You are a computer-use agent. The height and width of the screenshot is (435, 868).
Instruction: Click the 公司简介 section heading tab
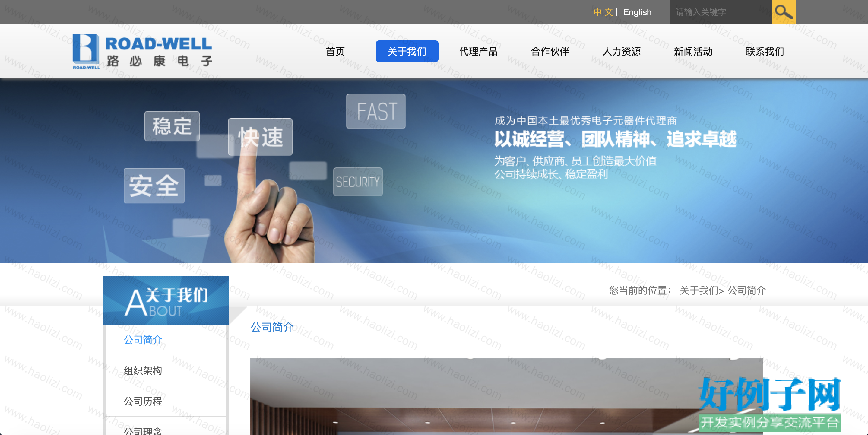click(x=272, y=327)
